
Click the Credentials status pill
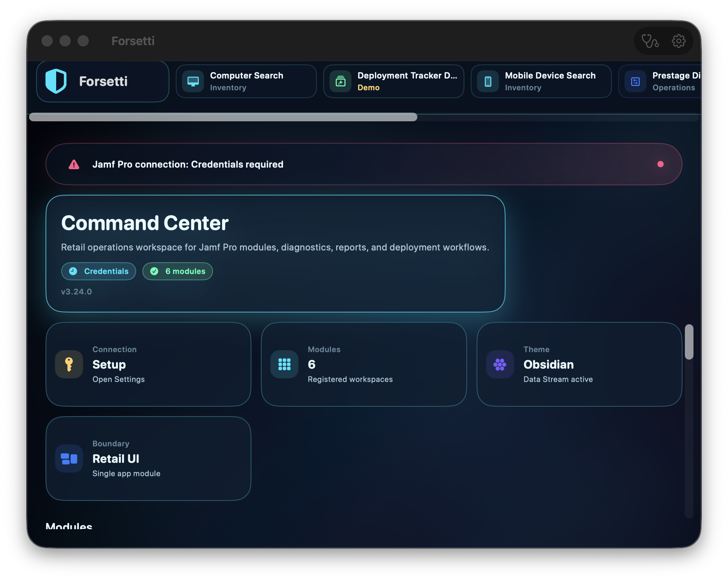[x=98, y=271]
